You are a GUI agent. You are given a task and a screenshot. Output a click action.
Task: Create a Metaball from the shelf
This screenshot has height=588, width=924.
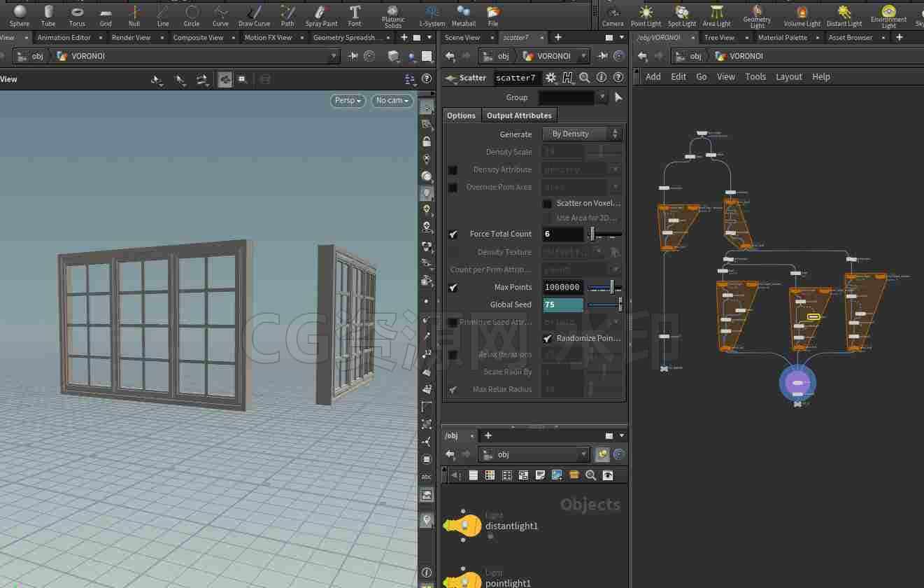[464, 15]
